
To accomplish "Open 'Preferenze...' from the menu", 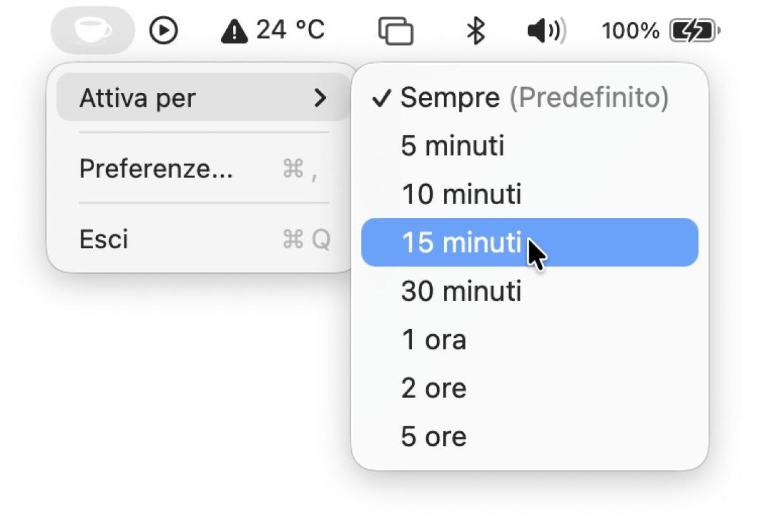I will [x=155, y=169].
